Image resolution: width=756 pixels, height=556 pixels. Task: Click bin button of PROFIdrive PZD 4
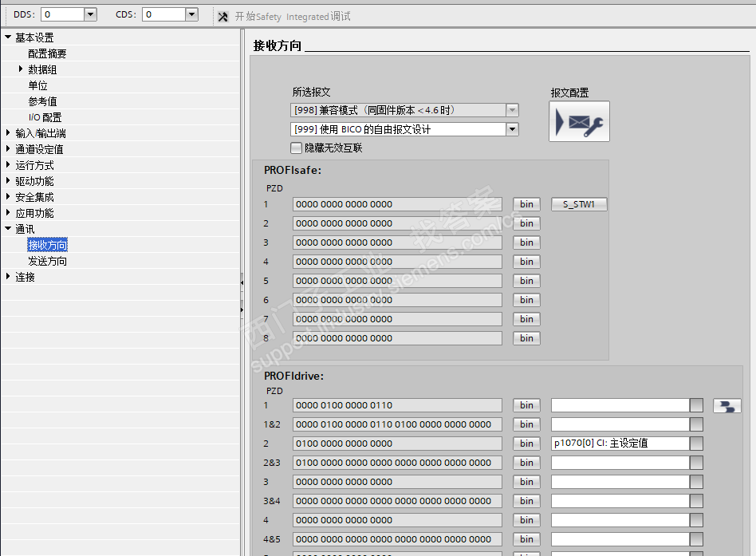pos(526,520)
